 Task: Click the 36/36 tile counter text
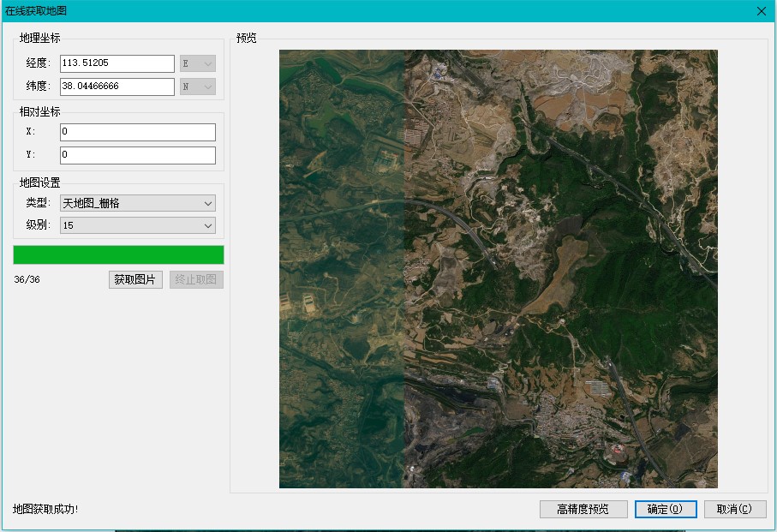27,280
